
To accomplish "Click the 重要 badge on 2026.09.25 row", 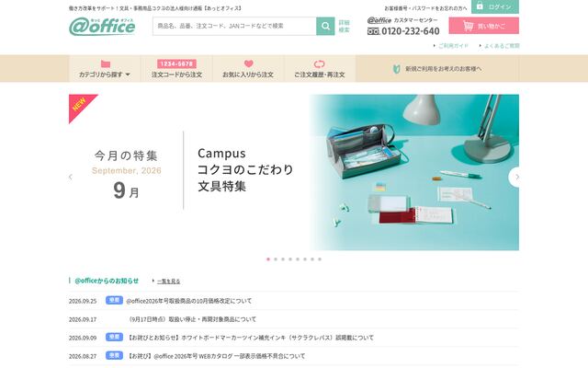I will [x=114, y=300].
